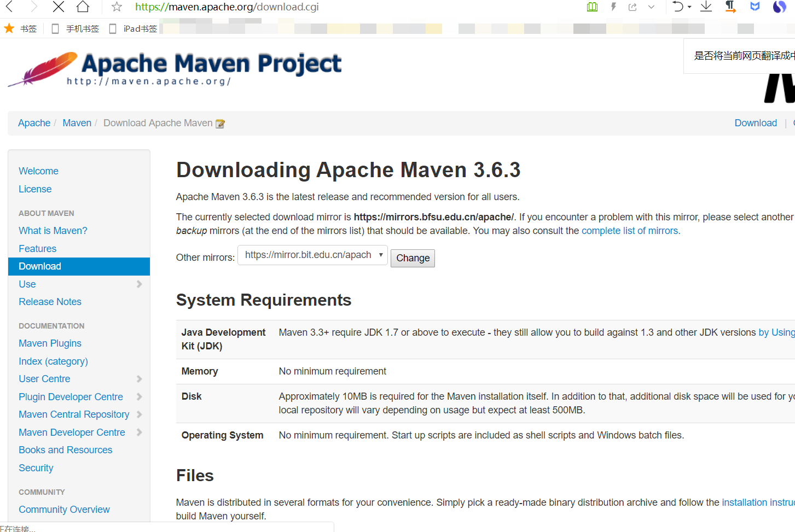Click the undo closed tab icon
Image resolution: width=795 pixels, height=532 pixels.
678,7
